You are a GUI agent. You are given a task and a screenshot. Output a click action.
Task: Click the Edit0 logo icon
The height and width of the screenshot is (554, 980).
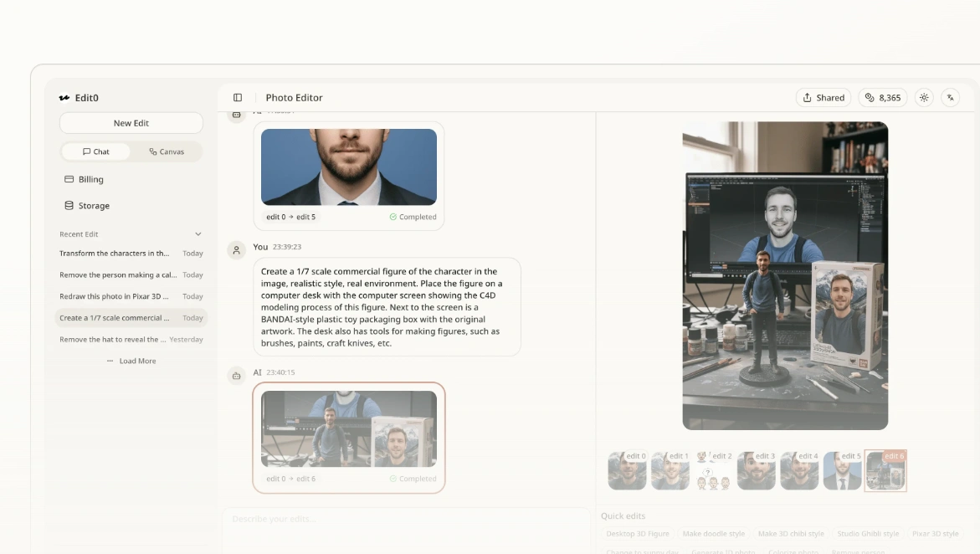coord(64,98)
